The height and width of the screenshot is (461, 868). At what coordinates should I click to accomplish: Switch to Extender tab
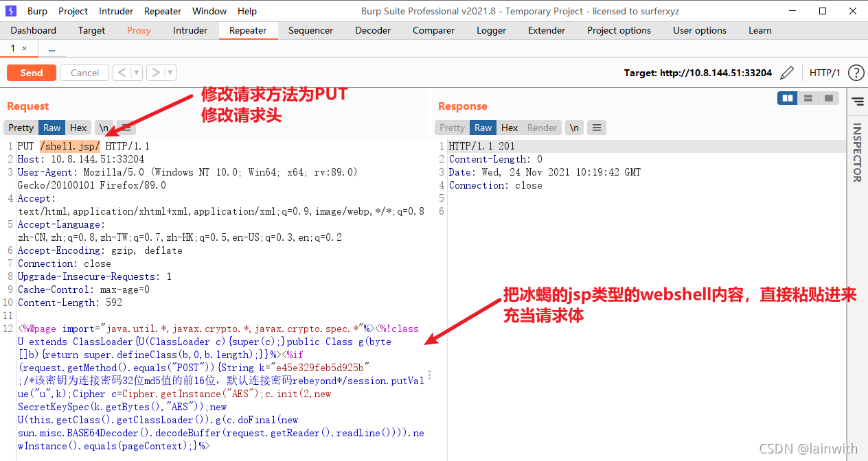547,30
